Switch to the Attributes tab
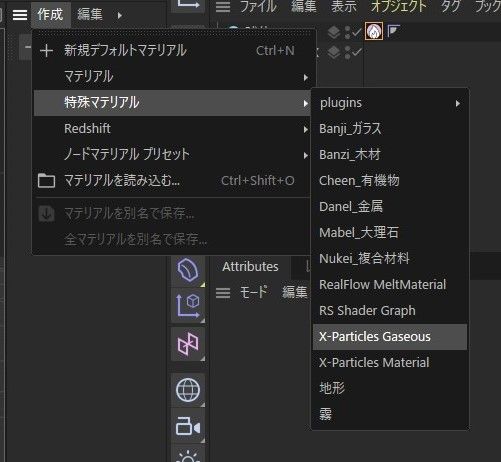 (250, 267)
